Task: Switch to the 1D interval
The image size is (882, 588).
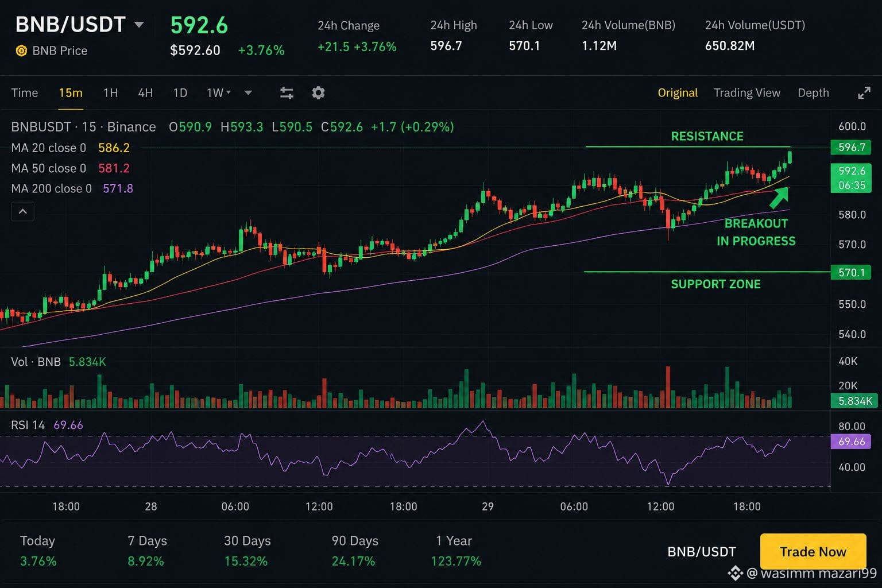Action: pyautogui.click(x=180, y=92)
